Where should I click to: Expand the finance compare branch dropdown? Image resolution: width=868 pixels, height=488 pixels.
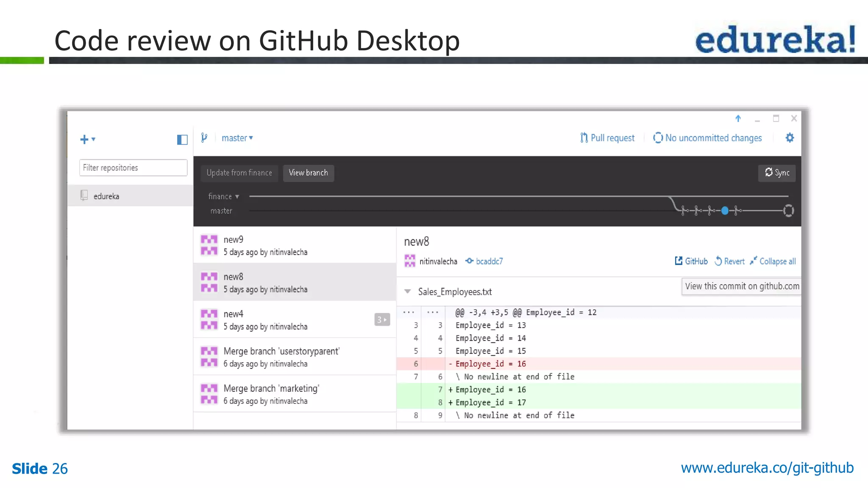click(224, 197)
